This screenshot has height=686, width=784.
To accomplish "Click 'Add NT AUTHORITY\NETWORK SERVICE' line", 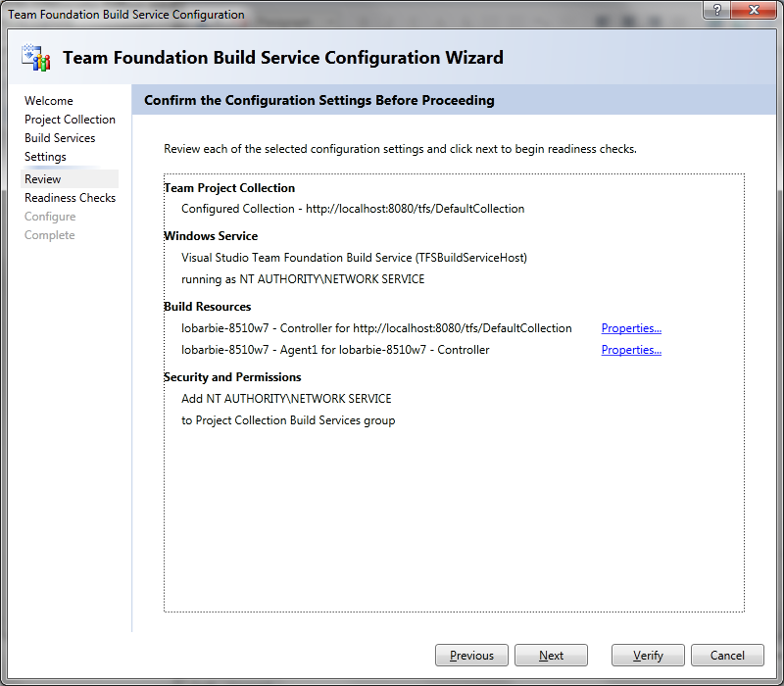I will click(x=286, y=399).
